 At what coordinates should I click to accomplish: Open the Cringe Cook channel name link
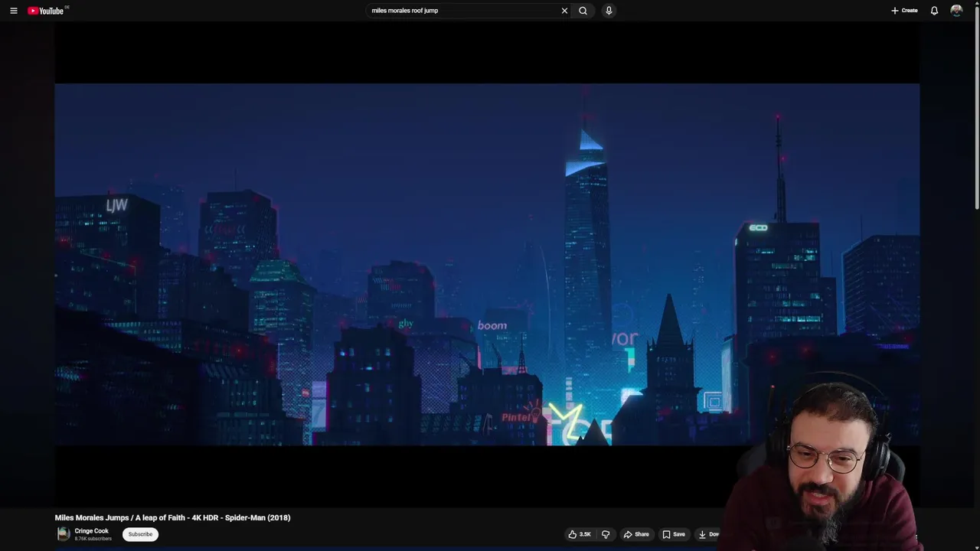[x=91, y=531]
